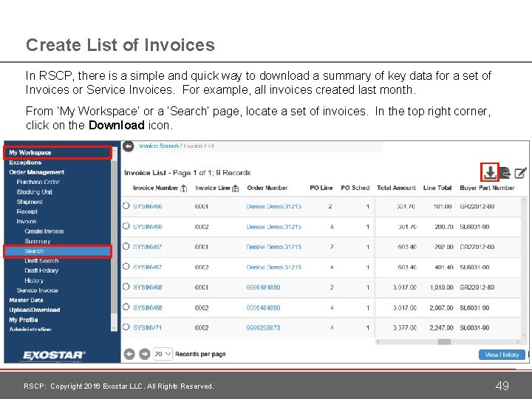The image size is (532, 399).
Task: Select the radio button for SYSINV66 line 0002
Action: pos(126,226)
